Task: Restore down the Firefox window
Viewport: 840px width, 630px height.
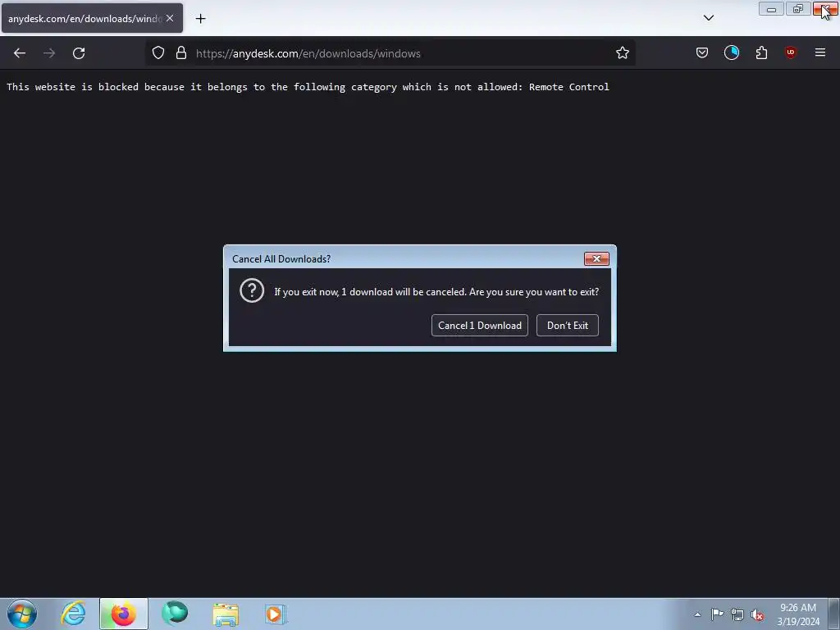Action: click(x=797, y=9)
